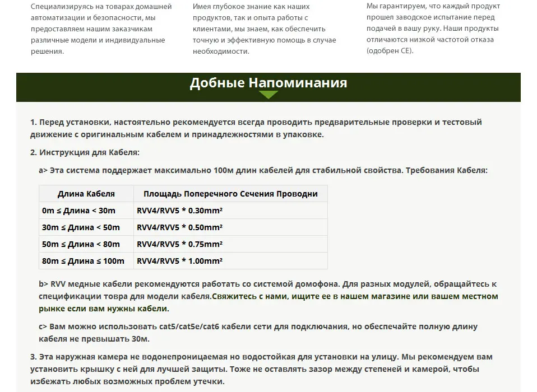Click the green triangle under the heading
Image resolution: width=537 pixels, height=392 pixels.
pos(268,95)
